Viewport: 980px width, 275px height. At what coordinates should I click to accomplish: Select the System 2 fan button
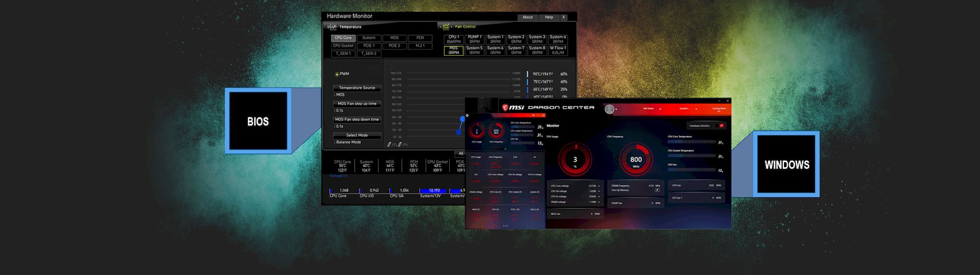(516, 39)
